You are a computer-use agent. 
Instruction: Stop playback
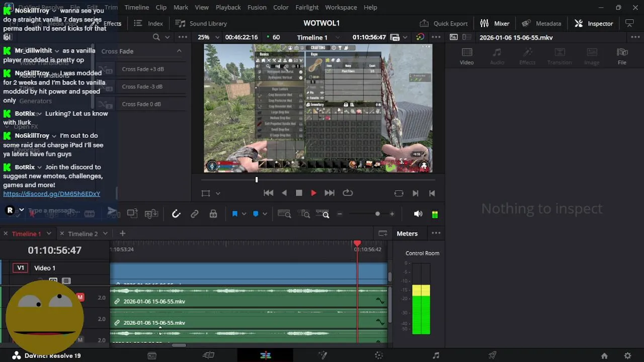click(299, 193)
